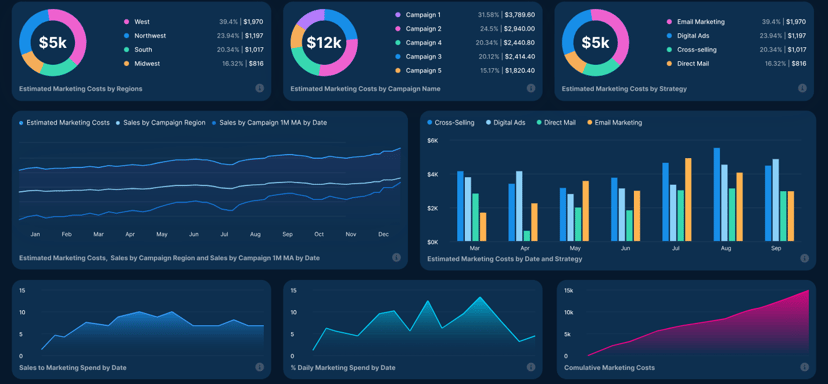This screenshot has height=384, width=828.
Task: Toggle the Email Marketing bar chart legend item
Action: tap(614, 123)
